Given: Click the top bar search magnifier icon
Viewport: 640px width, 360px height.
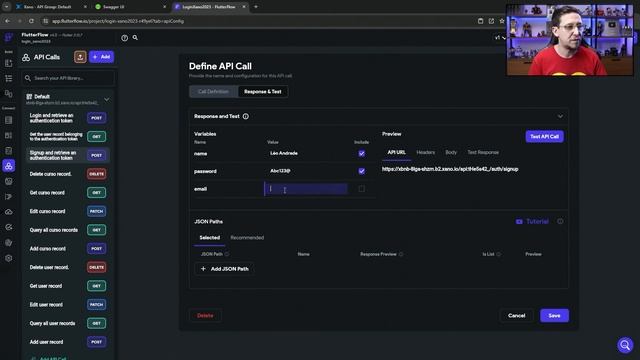Looking at the screenshot, I should click(x=135, y=38).
